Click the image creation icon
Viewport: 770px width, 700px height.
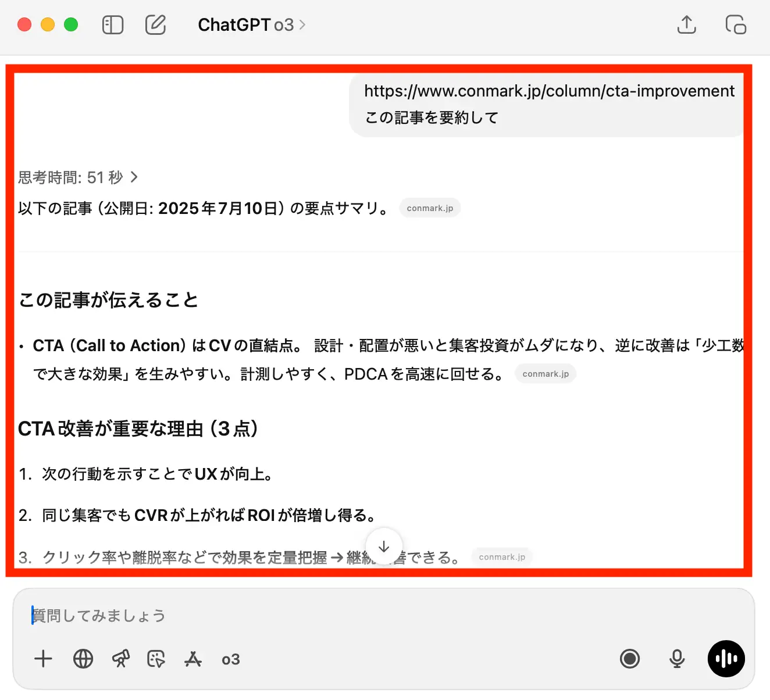[156, 659]
